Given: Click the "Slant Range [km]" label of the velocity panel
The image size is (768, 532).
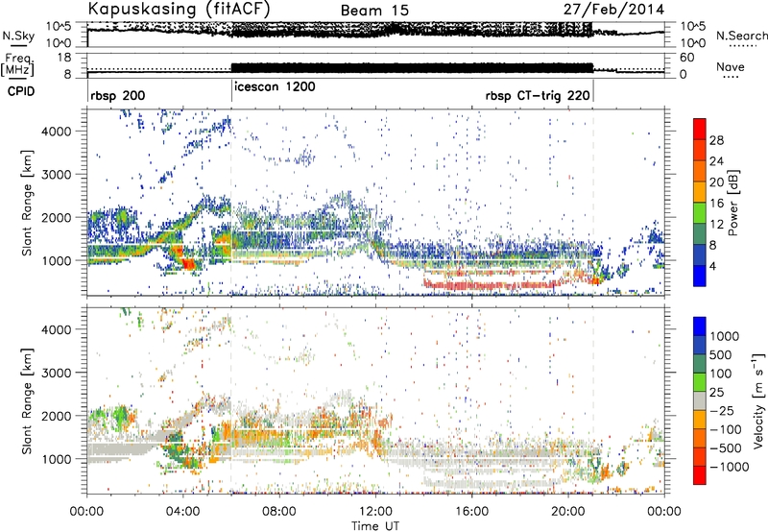Looking at the screenshot, I should click(27, 400).
